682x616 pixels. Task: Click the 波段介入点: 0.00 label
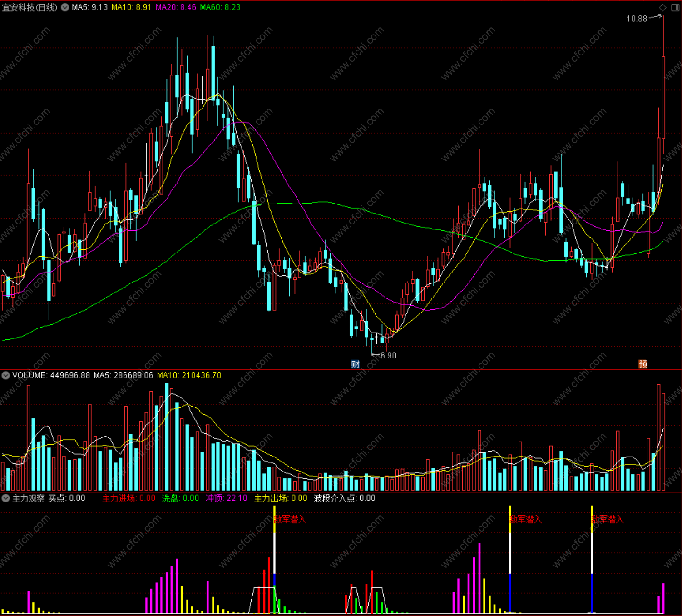pyautogui.click(x=345, y=498)
